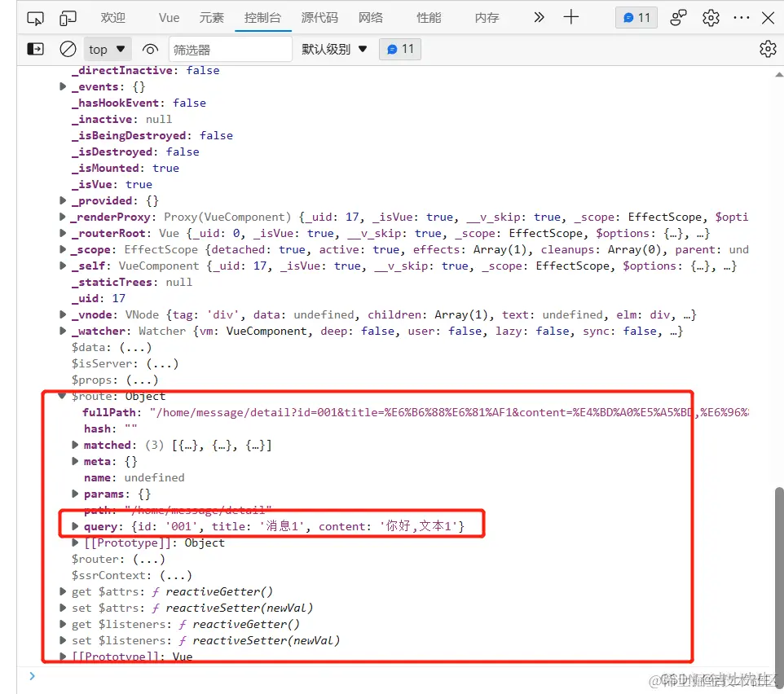Viewport: 784px width, 694px height.
Task: Switch to the Vue tab
Action: 169,18
